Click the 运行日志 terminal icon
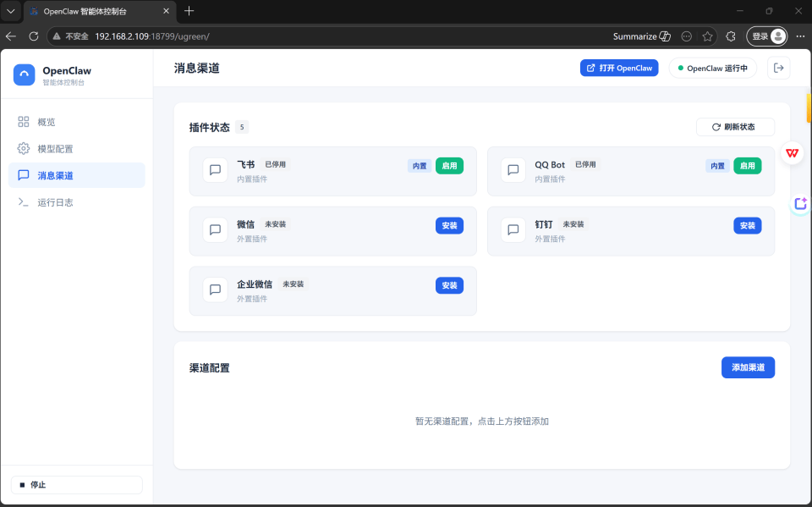The height and width of the screenshot is (507, 812). click(x=24, y=202)
